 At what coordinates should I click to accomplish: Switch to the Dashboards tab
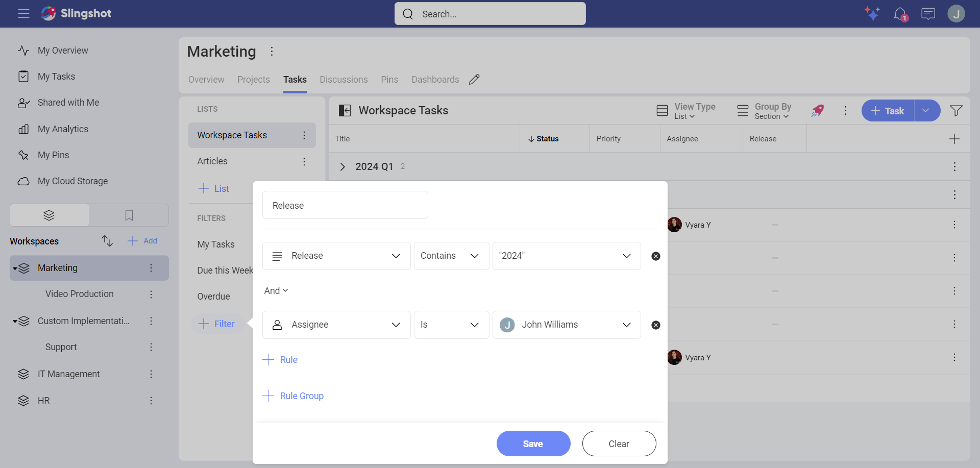(x=435, y=80)
